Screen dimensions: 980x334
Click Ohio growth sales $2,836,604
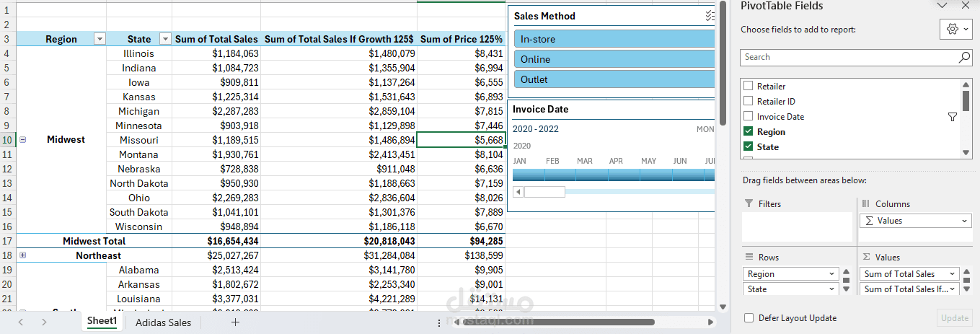tap(338, 198)
